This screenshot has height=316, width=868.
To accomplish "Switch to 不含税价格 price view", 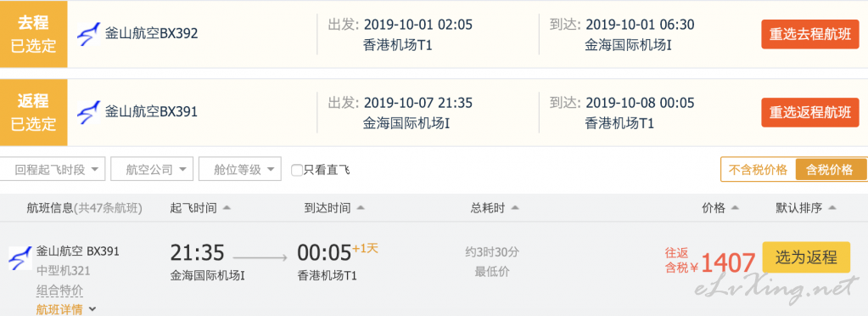I will pyautogui.click(x=758, y=170).
